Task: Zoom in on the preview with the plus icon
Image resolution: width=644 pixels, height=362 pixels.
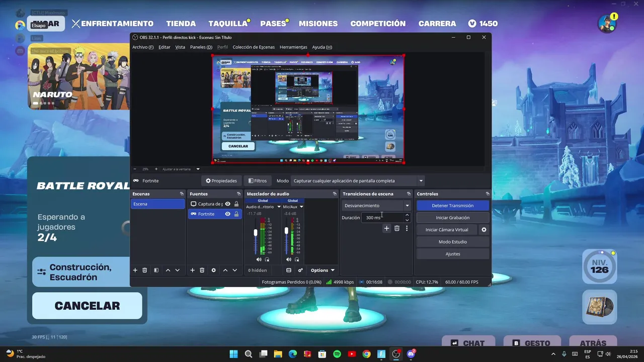Action: point(156,169)
